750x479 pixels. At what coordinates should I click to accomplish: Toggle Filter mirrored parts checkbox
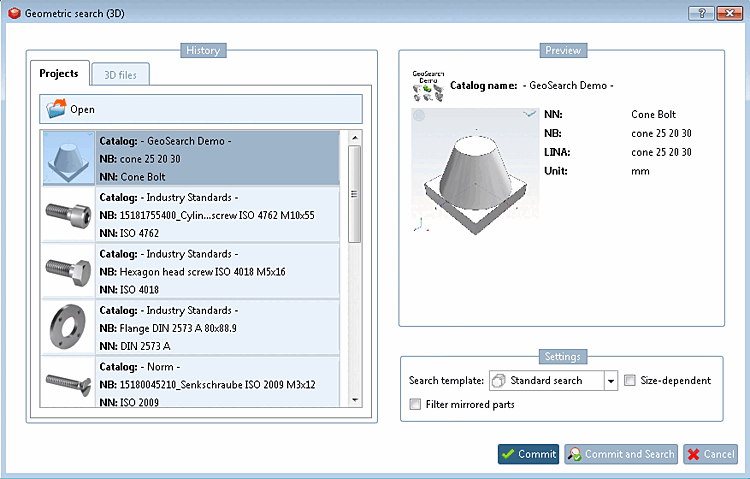click(x=415, y=404)
